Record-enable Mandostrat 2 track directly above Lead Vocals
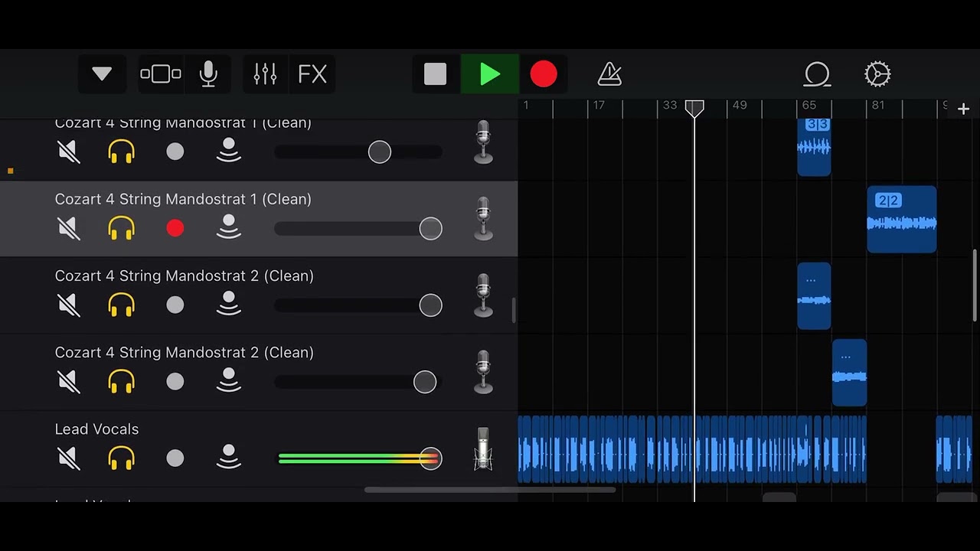980x551 pixels. click(175, 381)
